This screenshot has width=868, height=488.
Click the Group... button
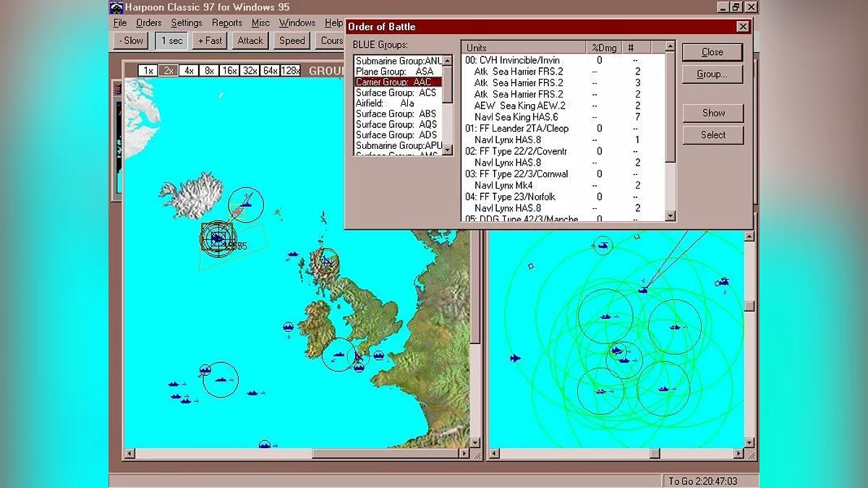712,74
